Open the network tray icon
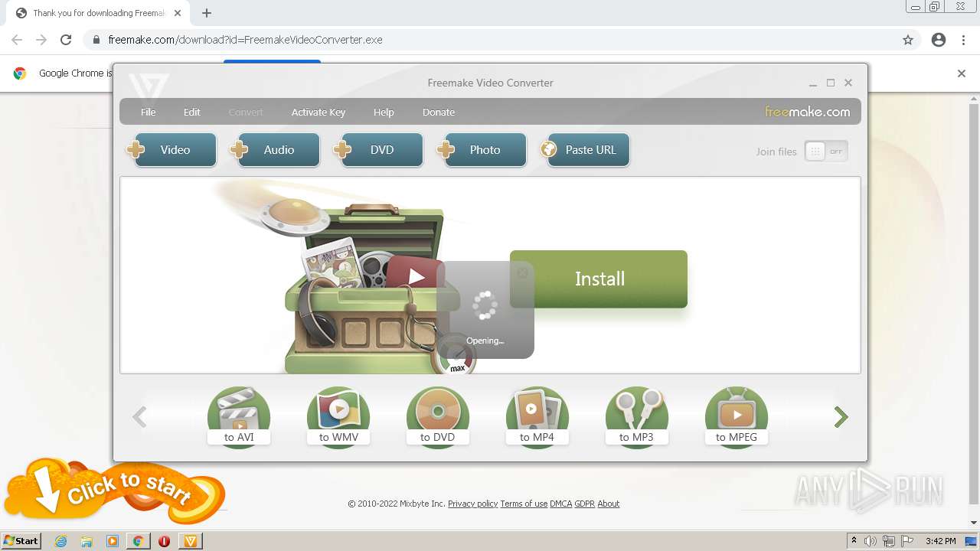 pyautogui.click(x=889, y=541)
